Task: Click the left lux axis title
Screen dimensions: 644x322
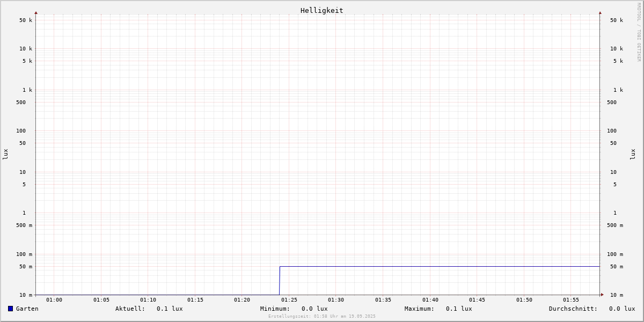Action: coord(5,154)
